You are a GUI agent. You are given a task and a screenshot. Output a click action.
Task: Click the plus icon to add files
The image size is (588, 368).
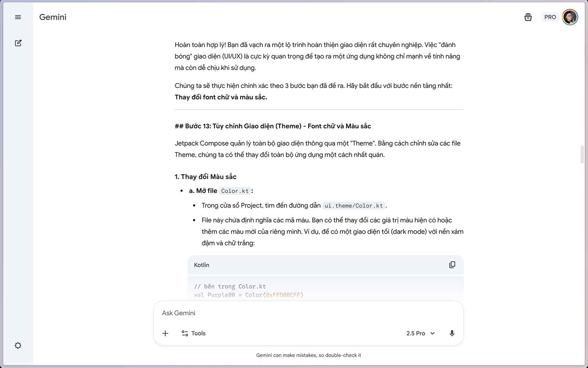(165, 333)
